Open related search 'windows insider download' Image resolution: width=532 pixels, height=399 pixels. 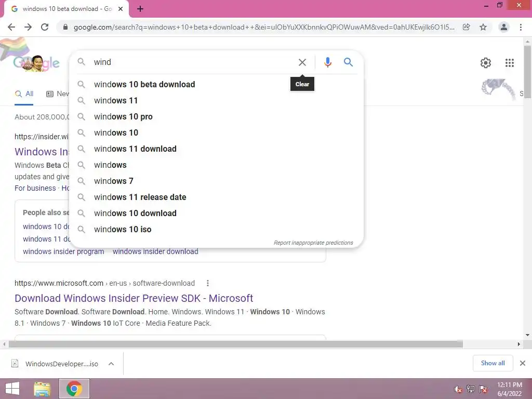155,251
